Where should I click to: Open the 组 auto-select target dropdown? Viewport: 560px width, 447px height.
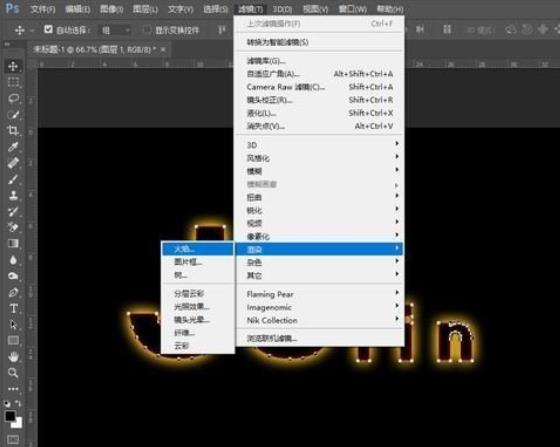(115, 30)
